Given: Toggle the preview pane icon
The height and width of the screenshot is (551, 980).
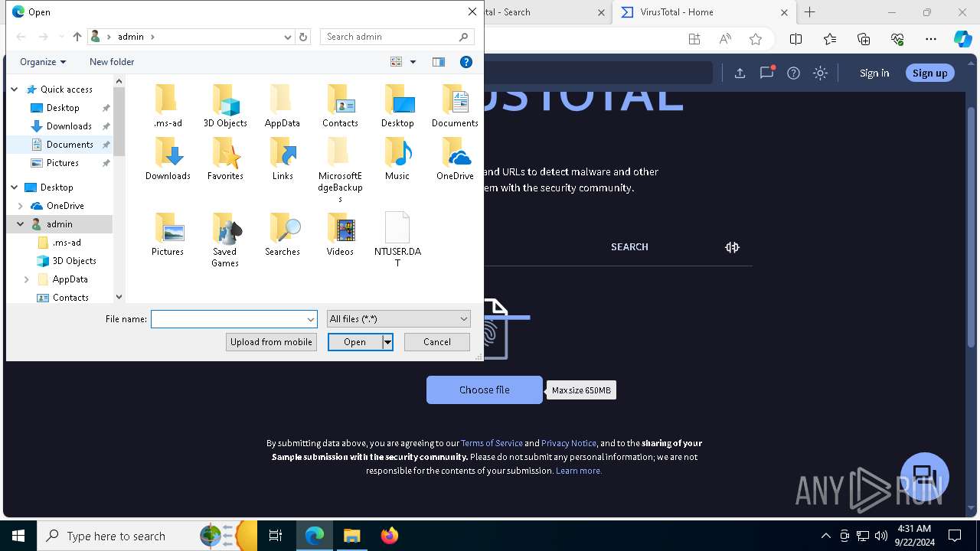Looking at the screenshot, I should (x=439, y=62).
